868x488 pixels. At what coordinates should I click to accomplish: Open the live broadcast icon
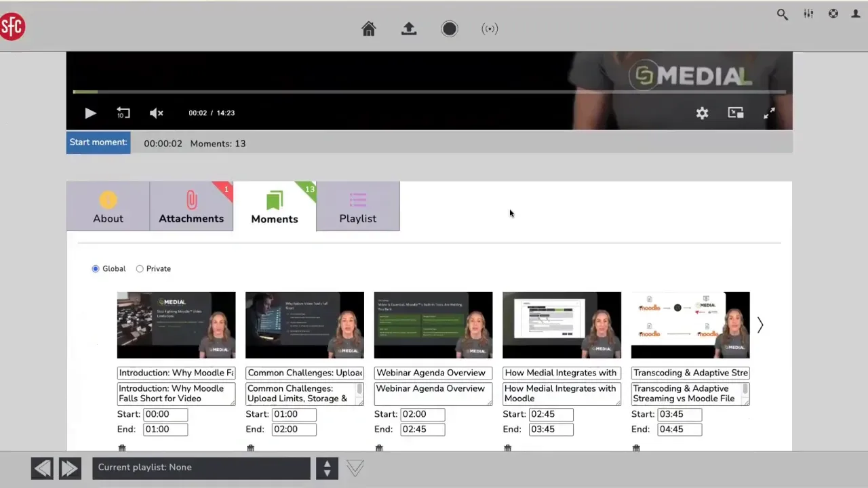(x=490, y=28)
